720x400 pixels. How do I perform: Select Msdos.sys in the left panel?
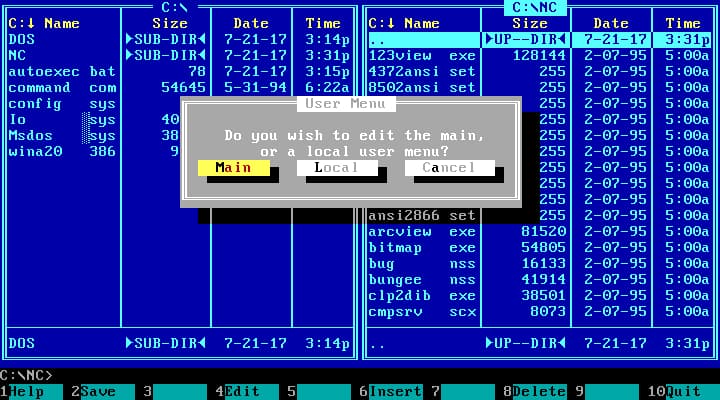click(63, 136)
